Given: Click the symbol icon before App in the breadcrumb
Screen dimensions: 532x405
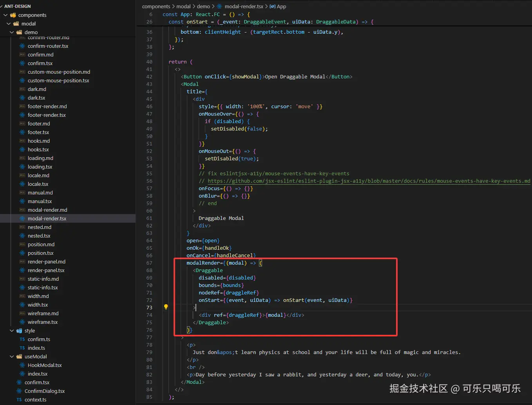Looking at the screenshot, I should coord(272,6).
